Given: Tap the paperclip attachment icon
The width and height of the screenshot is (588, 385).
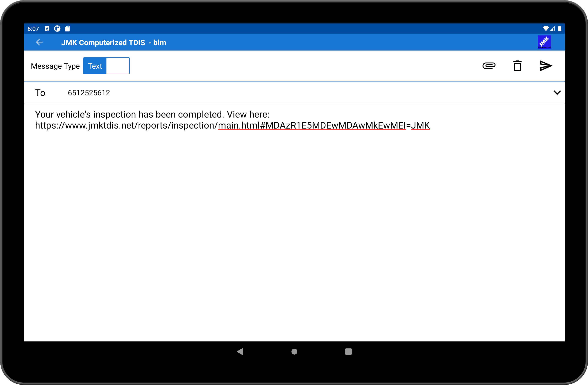Looking at the screenshot, I should pos(489,66).
